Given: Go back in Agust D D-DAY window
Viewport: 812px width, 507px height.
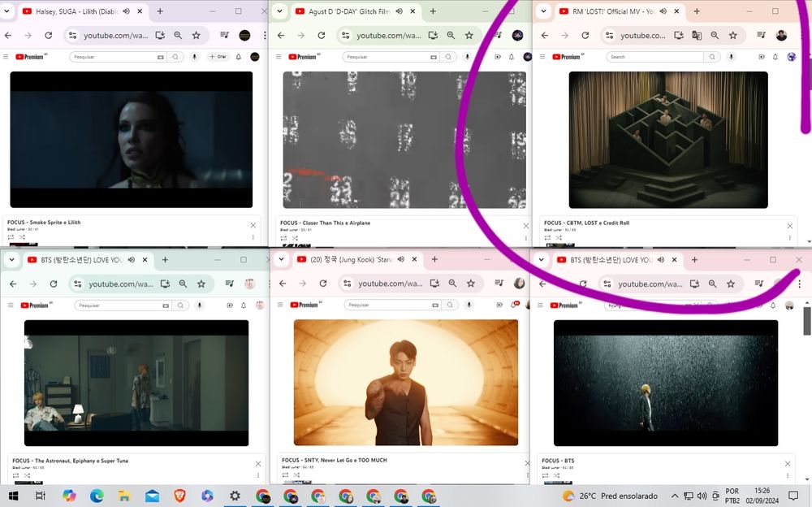Looking at the screenshot, I should pyautogui.click(x=281, y=35).
